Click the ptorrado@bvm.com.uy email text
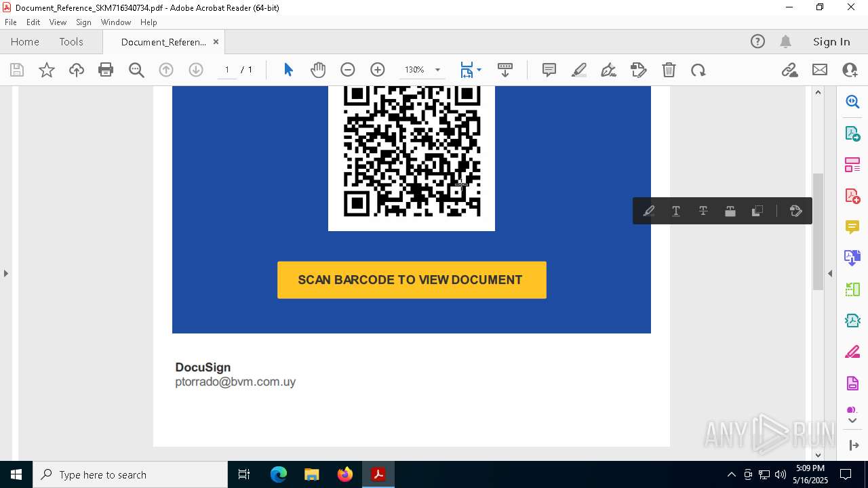868x488 pixels. pyautogui.click(x=235, y=382)
